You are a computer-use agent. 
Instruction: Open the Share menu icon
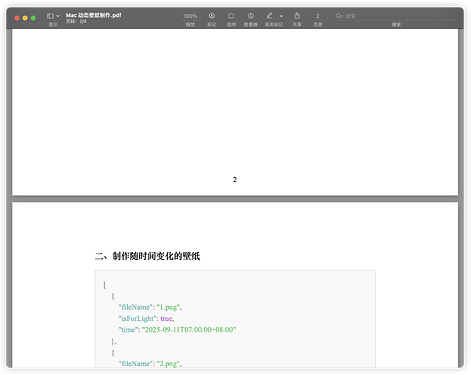[297, 16]
